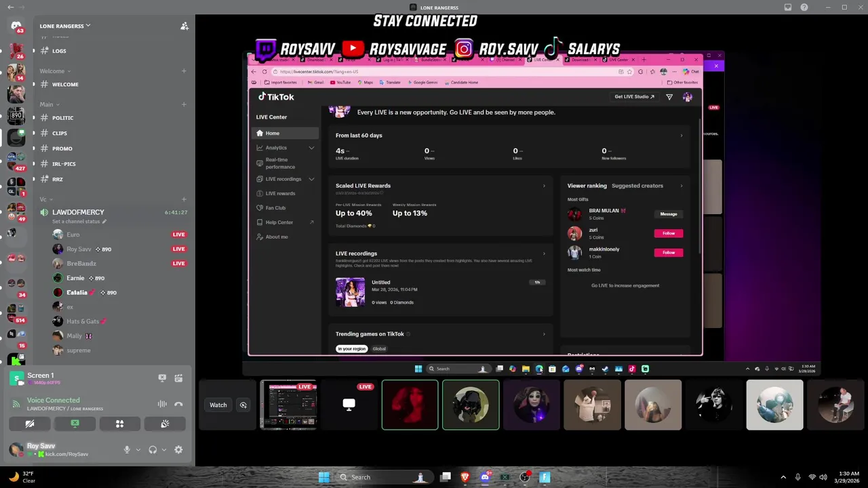Add channel to Main category
The width and height of the screenshot is (868, 488).
(x=184, y=104)
